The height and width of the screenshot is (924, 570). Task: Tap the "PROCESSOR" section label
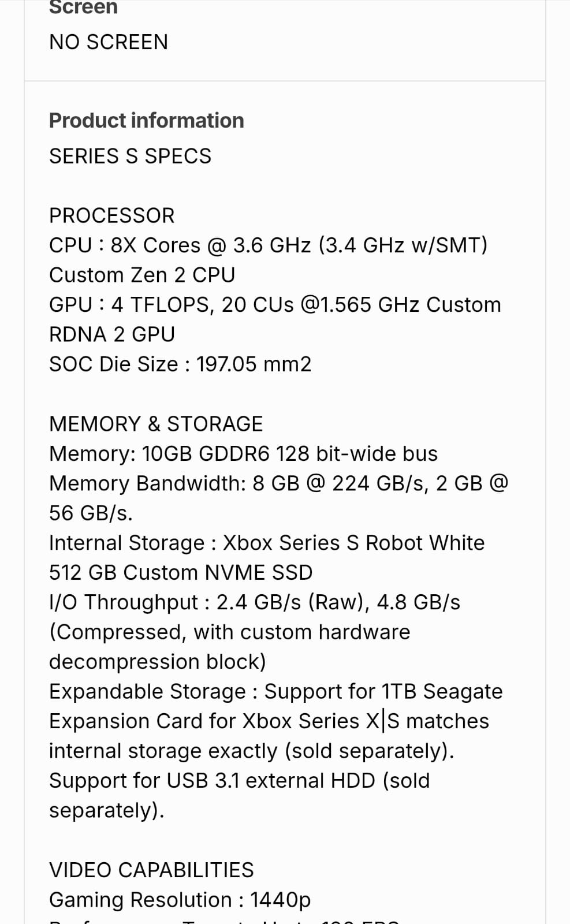(x=112, y=215)
